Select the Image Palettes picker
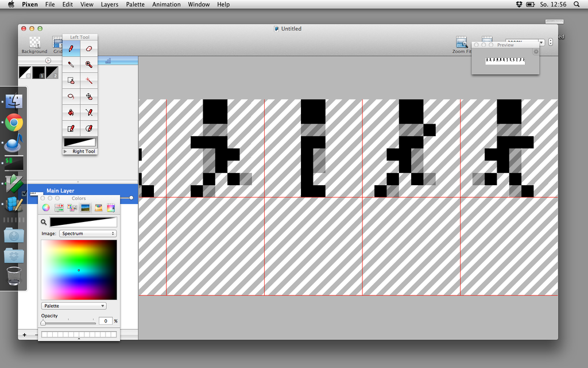The width and height of the screenshot is (588, 368). [x=85, y=208]
